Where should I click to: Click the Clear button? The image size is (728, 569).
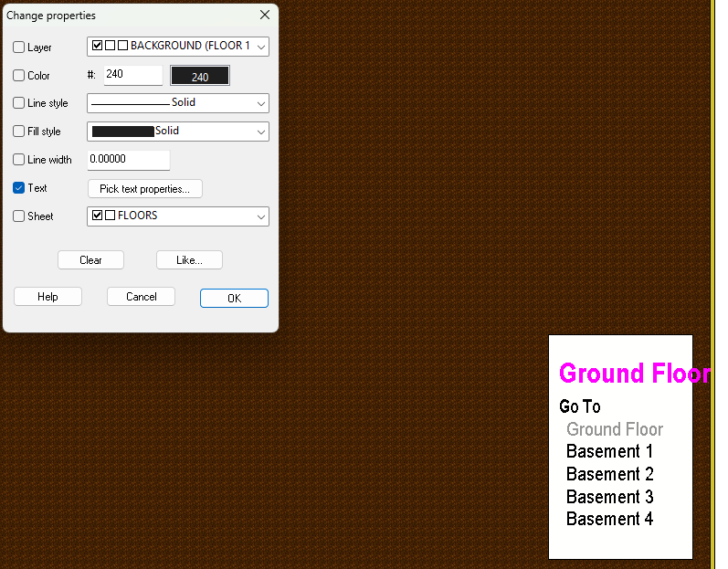90,260
